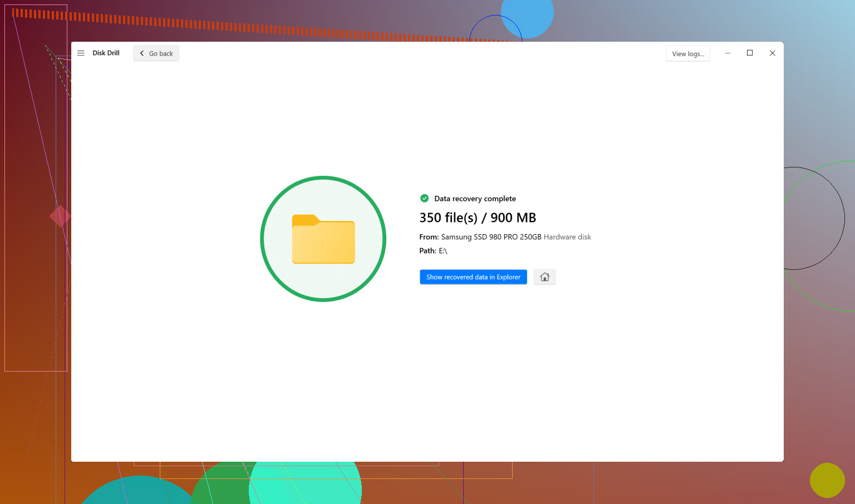Click the left chevron in Go back
The image size is (855, 504).
pyautogui.click(x=142, y=53)
